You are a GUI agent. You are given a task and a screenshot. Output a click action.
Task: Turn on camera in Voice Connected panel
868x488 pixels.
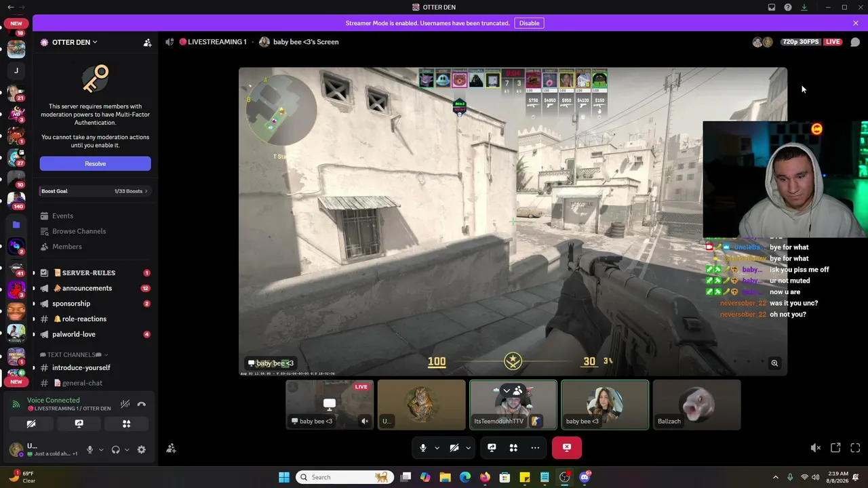click(31, 424)
